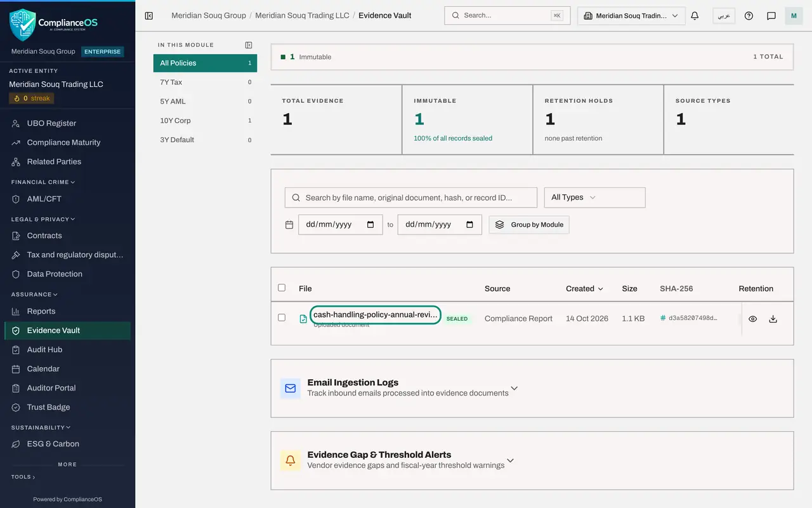Download the cash-handling policy file
The width and height of the screenshot is (812, 508).
pyautogui.click(x=773, y=319)
